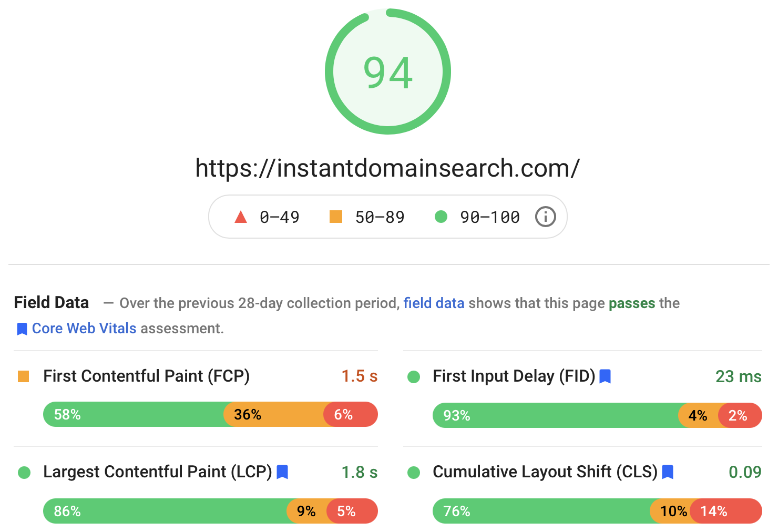Click the green circle 90–100 legend icon

point(441,217)
